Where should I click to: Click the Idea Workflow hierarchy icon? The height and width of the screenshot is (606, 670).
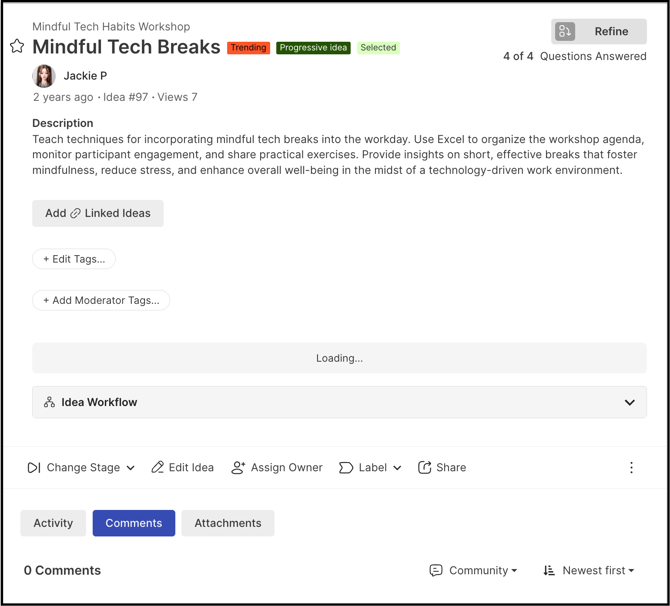tap(49, 402)
